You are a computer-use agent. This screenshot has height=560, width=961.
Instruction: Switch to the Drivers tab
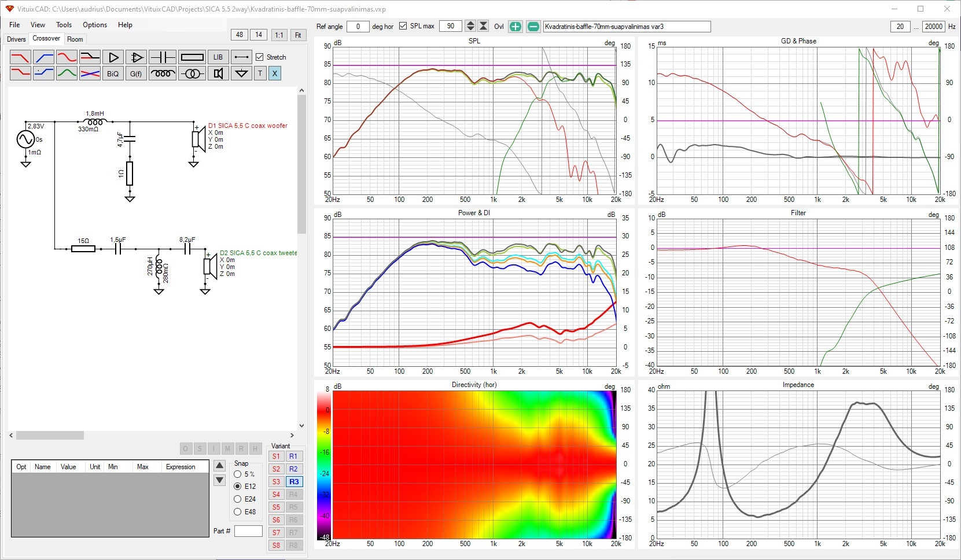click(16, 39)
